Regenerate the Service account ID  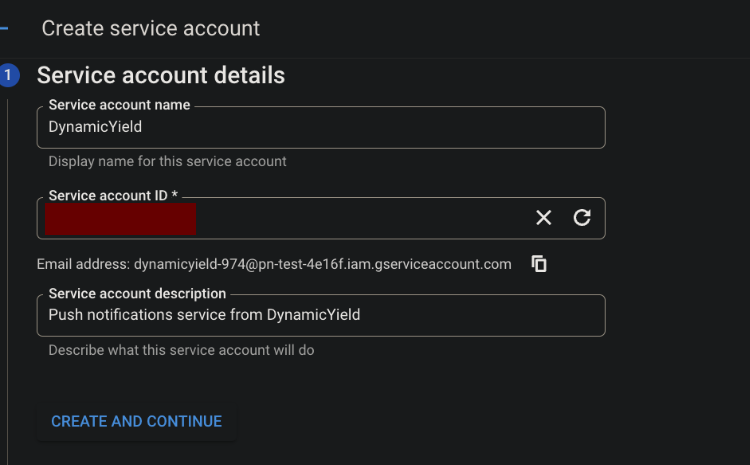point(582,218)
